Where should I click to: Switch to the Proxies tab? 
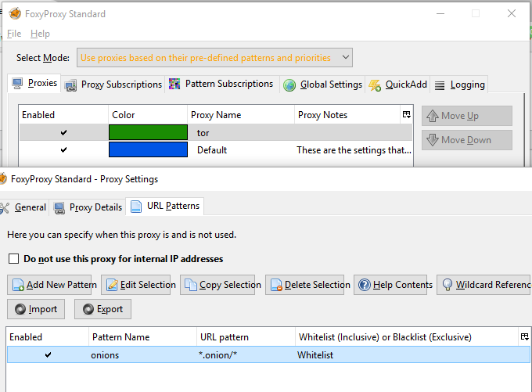tap(34, 83)
